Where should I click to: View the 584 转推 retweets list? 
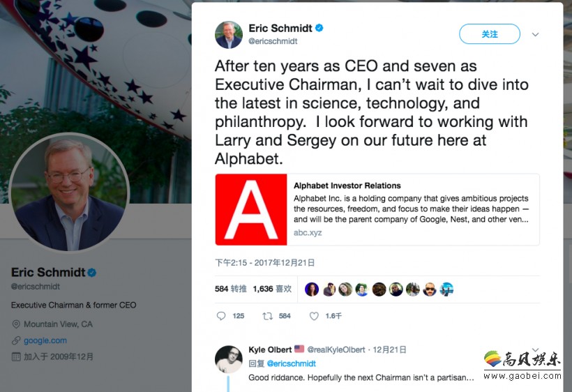(230, 289)
